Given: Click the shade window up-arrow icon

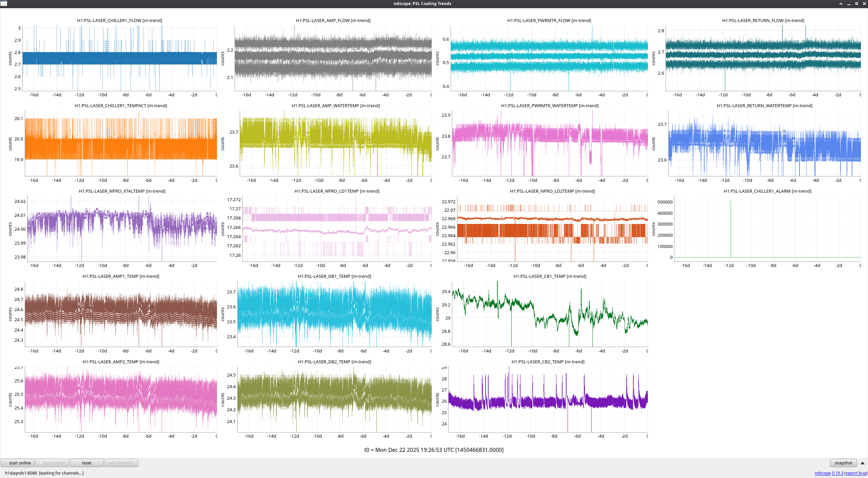Looking at the screenshot, I should [x=841, y=3].
